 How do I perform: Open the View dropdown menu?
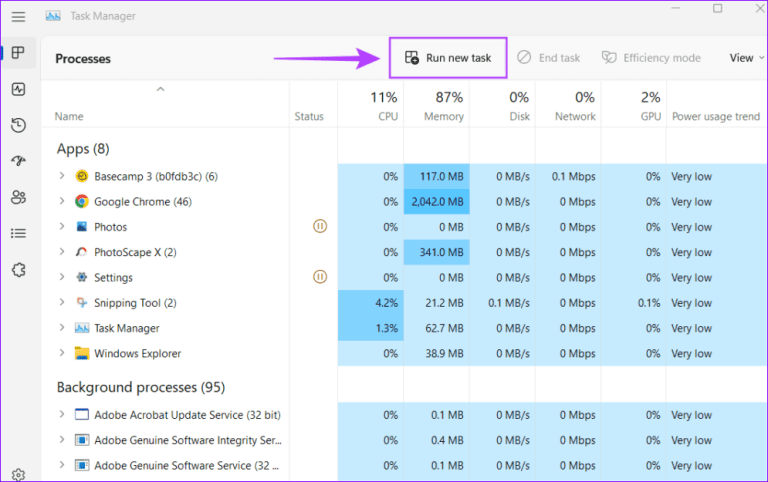(746, 58)
